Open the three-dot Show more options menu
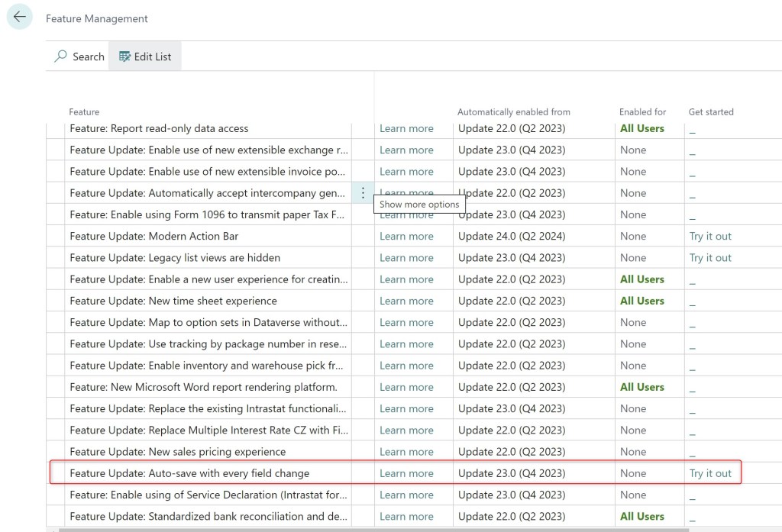782x532 pixels. coord(363,193)
